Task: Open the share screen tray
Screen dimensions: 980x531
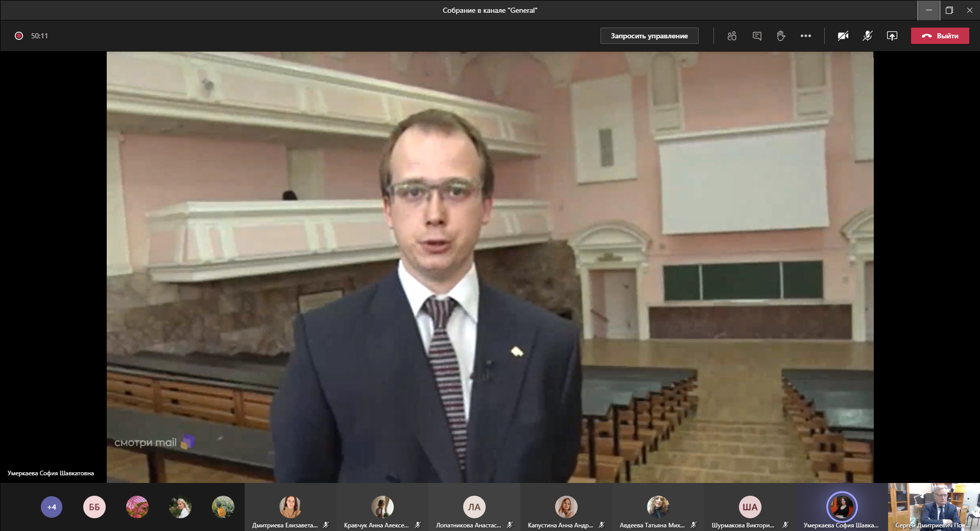Action: (x=892, y=36)
